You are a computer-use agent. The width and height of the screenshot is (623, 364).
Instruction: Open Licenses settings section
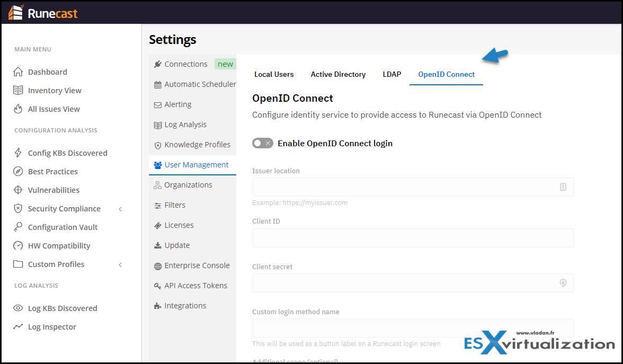(x=179, y=225)
